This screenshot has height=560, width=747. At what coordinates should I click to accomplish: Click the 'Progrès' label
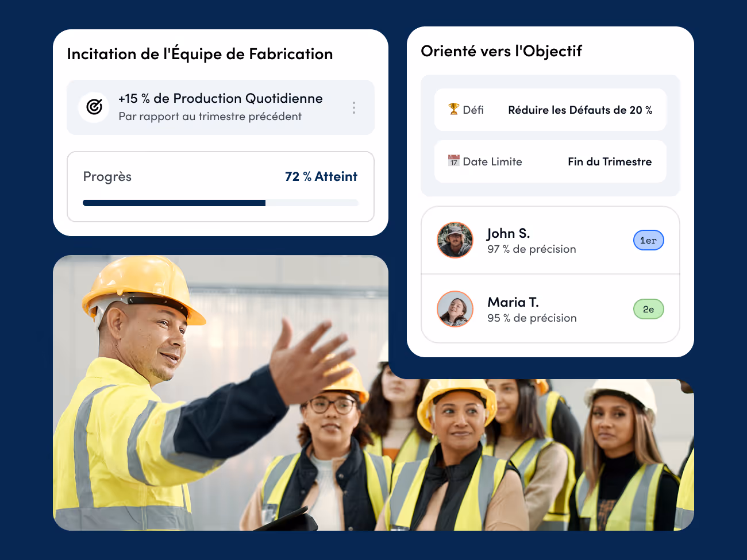107,176
